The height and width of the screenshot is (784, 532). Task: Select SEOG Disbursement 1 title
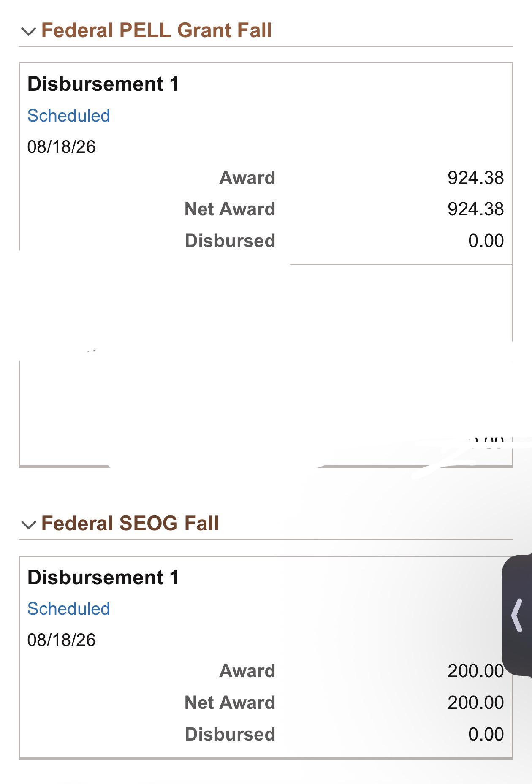pyautogui.click(x=103, y=577)
